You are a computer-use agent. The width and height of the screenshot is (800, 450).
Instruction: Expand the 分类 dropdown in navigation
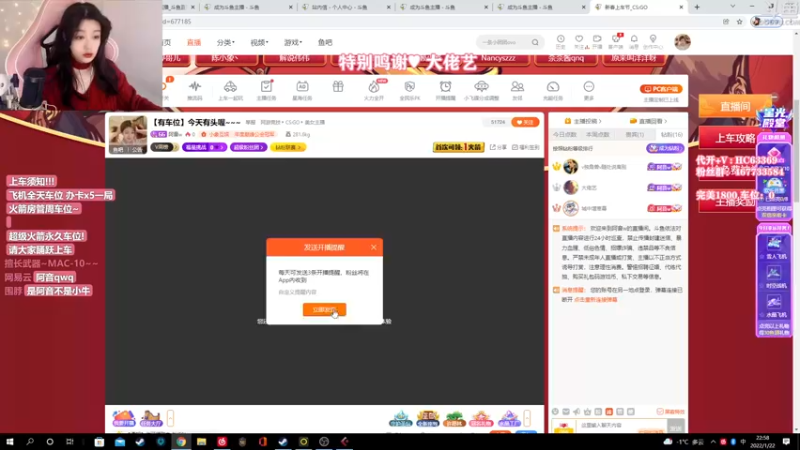pos(226,42)
